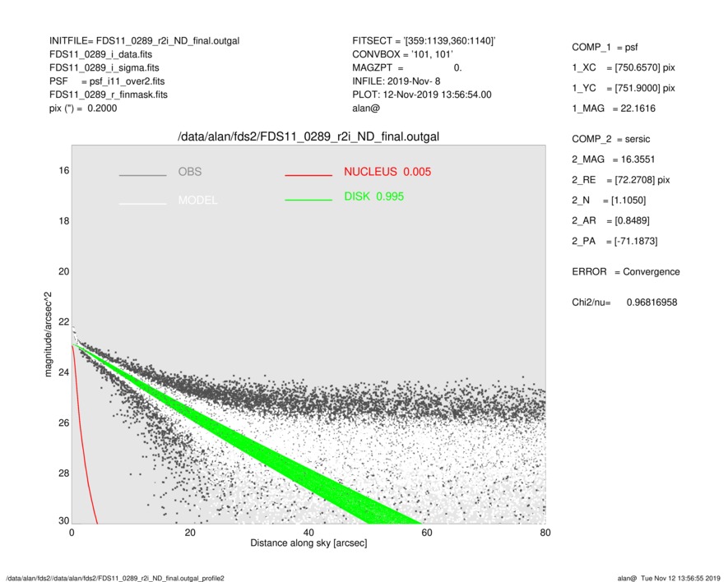The width and height of the screenshot is (728, 582).
Task: Click the x-axis tick label 20
Action: click(x=190, y=533)
